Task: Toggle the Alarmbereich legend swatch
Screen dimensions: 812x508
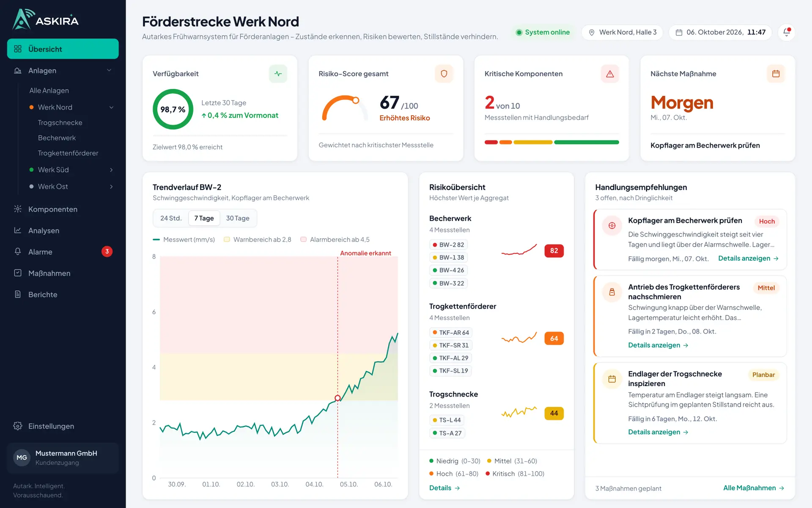Action: (x=303, y=240)
